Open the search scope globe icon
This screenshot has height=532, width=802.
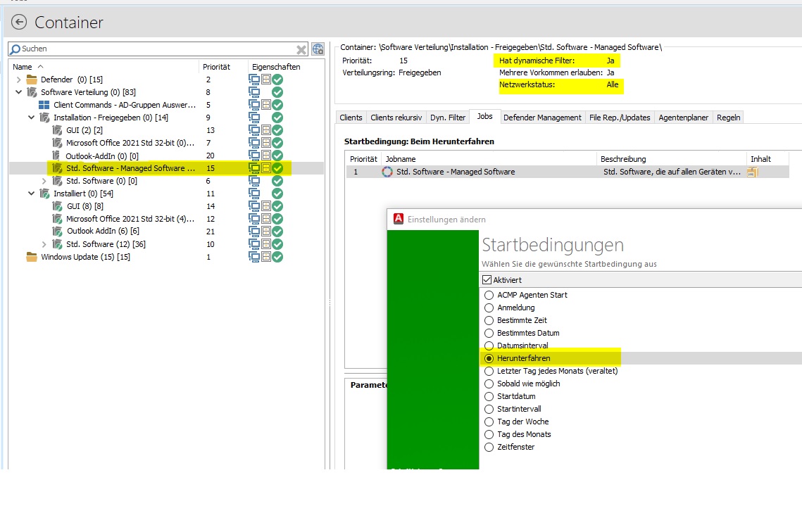(318, 49)
